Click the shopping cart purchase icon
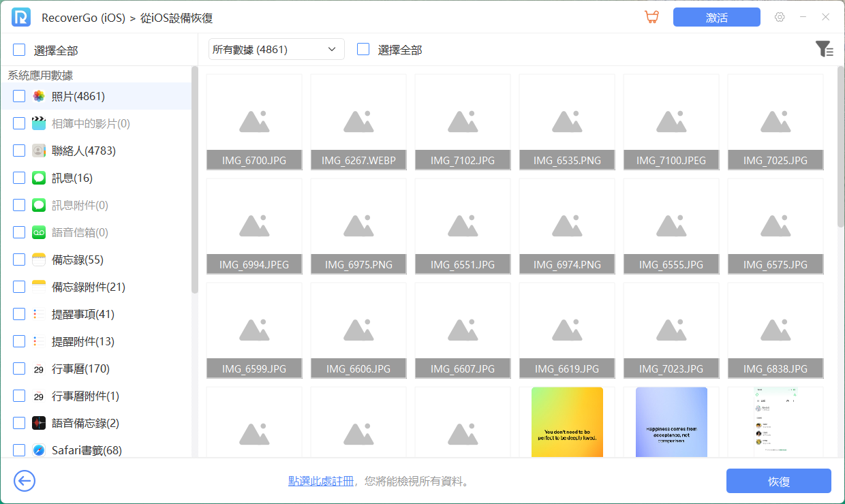Viewport: 845px width, 504px height. tap(651, 18)
